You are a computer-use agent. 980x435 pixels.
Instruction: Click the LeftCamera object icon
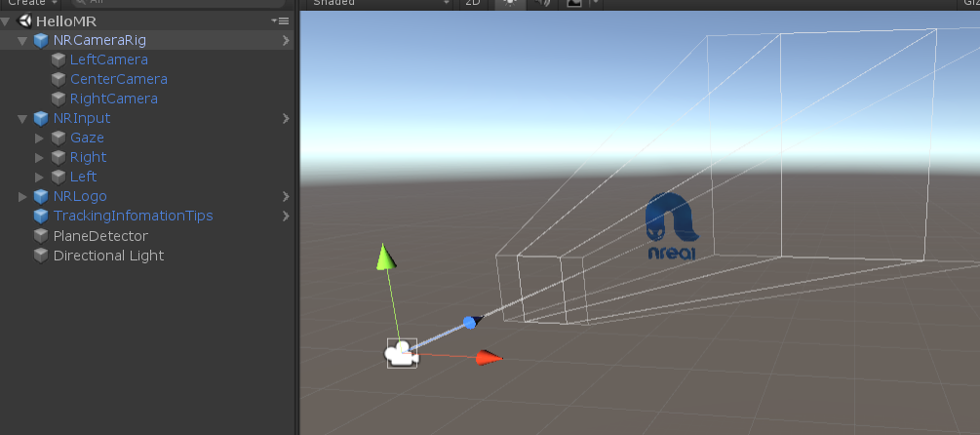59,60
